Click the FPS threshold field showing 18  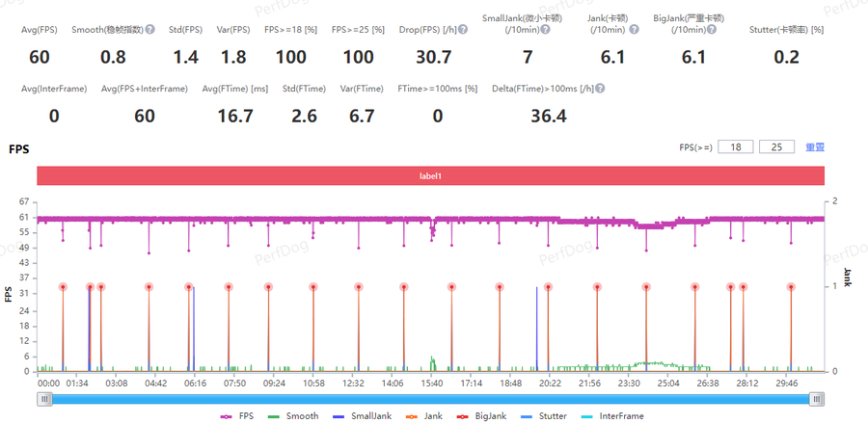(x=735, y=147)
